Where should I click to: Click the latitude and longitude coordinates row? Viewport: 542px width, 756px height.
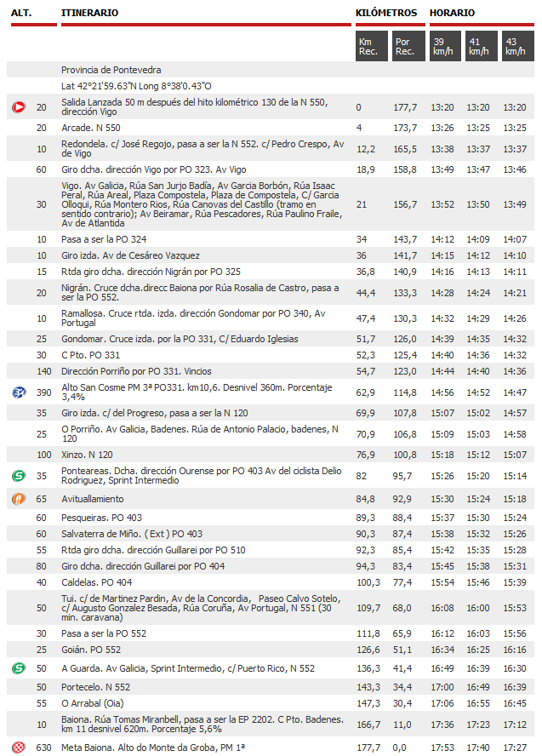[271, 86]
